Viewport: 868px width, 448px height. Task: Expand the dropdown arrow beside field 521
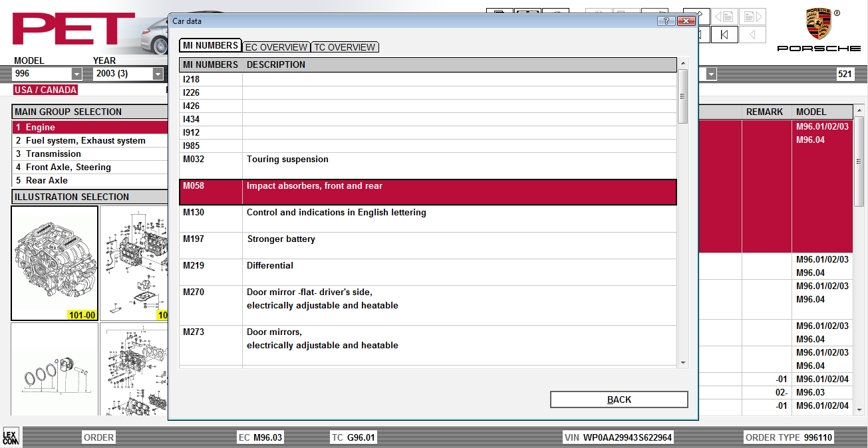point(711,74)
